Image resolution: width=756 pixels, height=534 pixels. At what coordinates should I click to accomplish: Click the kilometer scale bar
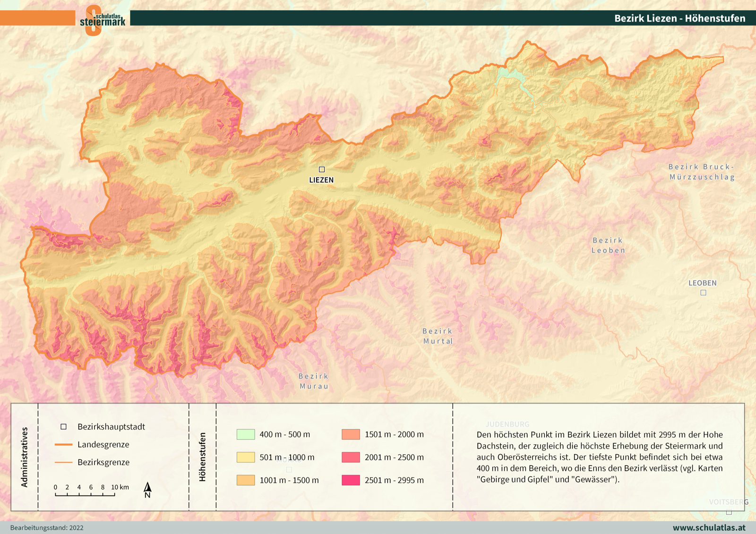[x=85, y=494]
